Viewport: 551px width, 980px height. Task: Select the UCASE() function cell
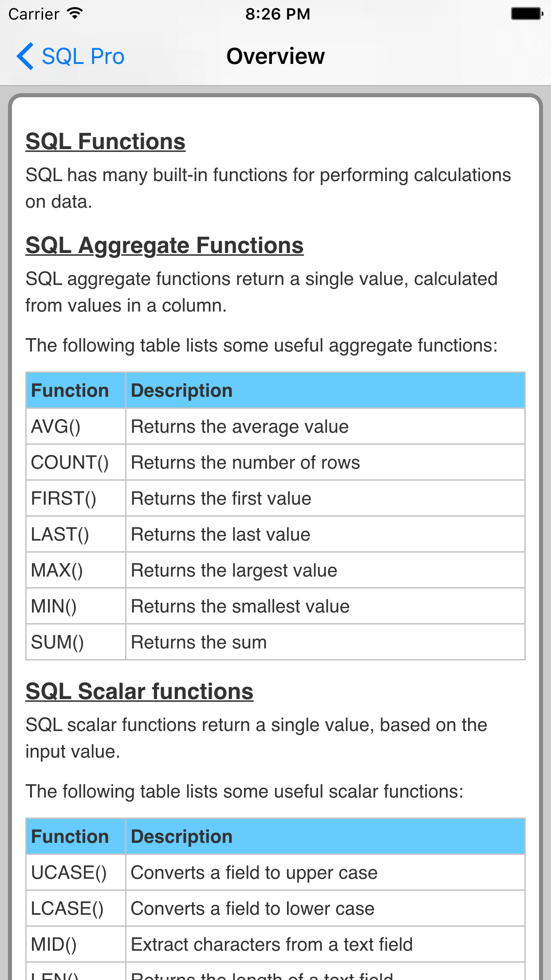[x=69, y=873]
